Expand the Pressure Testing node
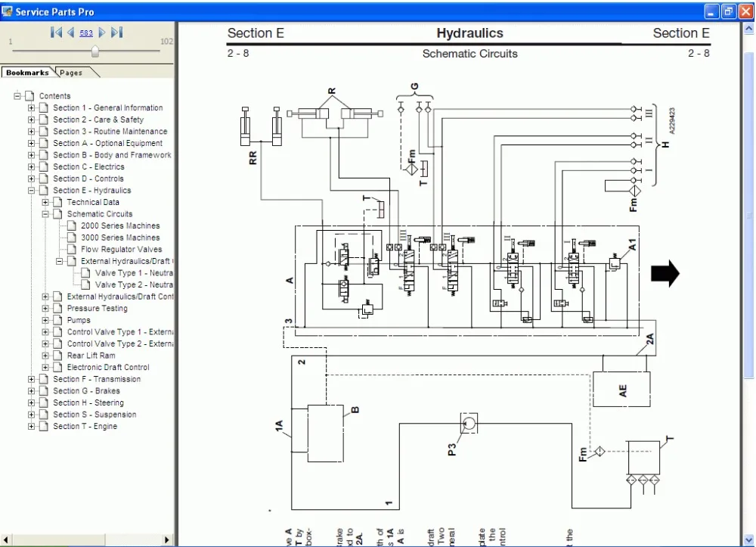 tap(45, 308)
